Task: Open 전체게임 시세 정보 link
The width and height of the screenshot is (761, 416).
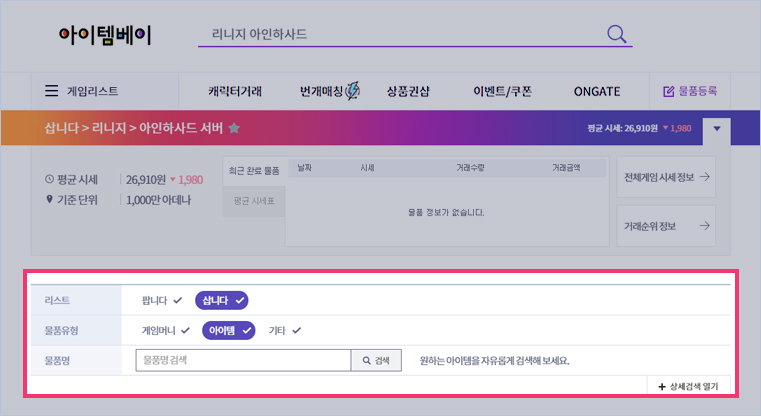Action: 666,177
